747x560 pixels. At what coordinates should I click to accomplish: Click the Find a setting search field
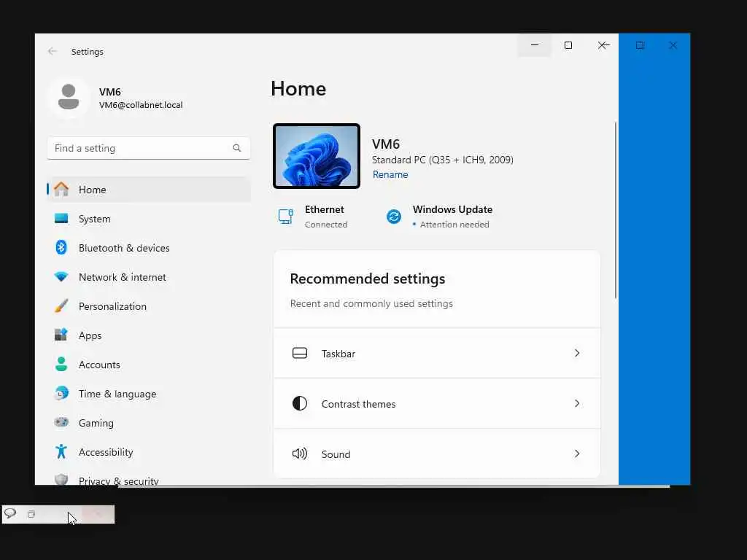[x=149, y=148]
